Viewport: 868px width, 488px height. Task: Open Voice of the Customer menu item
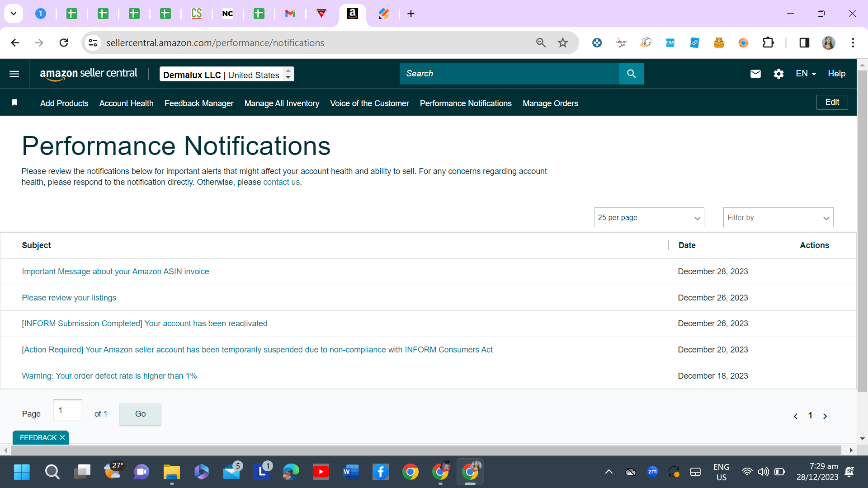(369, 103)
